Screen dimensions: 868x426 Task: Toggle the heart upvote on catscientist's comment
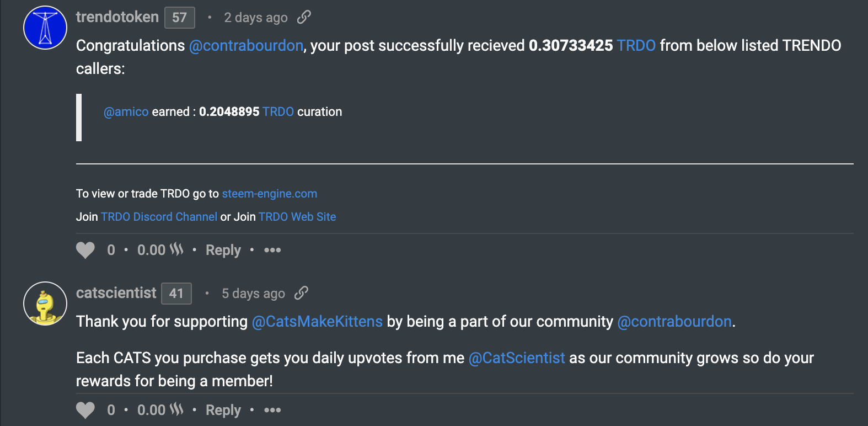point(85,409)
